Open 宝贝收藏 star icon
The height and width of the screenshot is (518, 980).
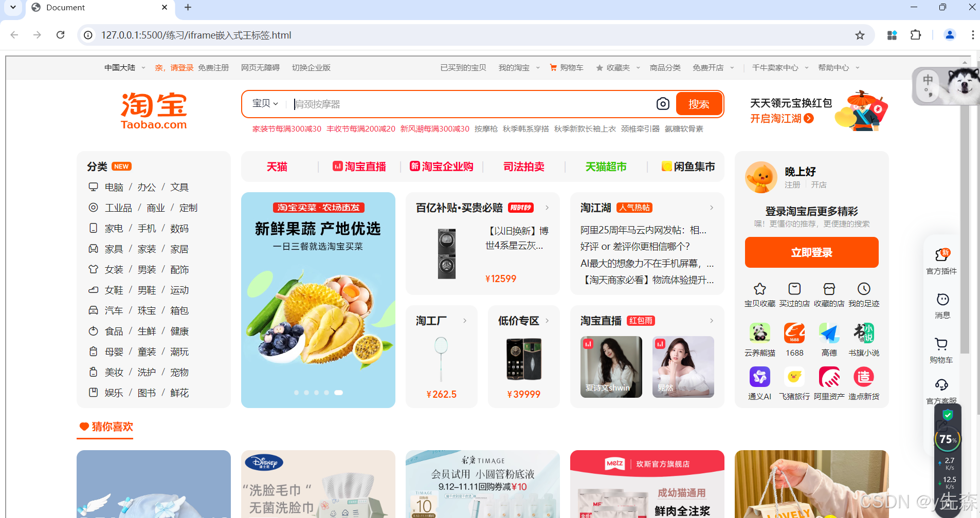[760, 289]
